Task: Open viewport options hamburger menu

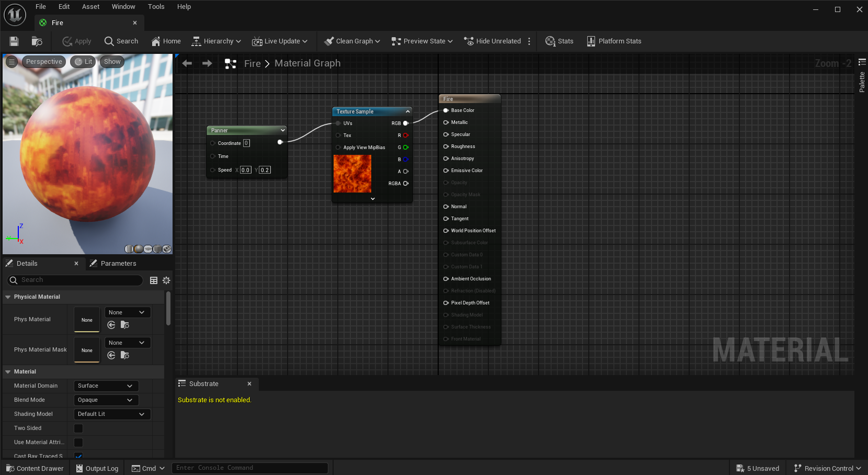Action: click(x=12, y=62)
